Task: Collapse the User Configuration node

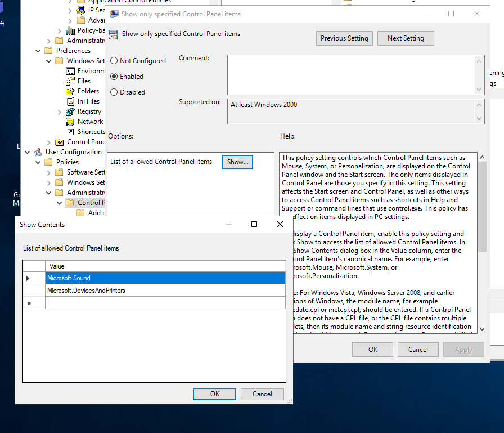Action: (x=28, y=152)
